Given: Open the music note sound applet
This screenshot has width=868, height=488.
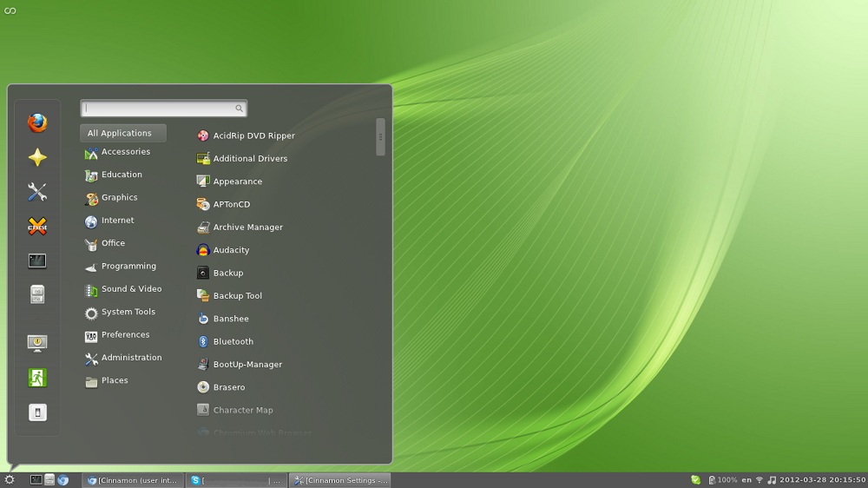Looking at the screenshot, I should pos(772,480).
